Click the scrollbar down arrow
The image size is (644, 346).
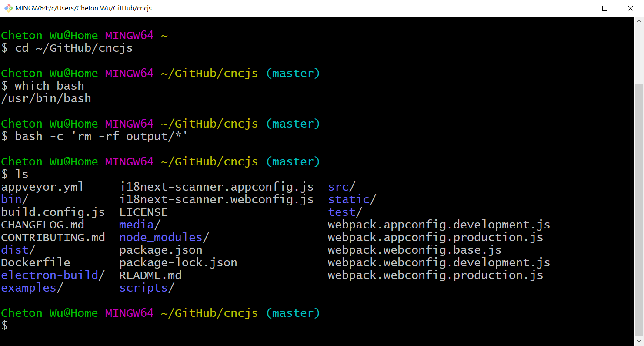pos(639,341)
